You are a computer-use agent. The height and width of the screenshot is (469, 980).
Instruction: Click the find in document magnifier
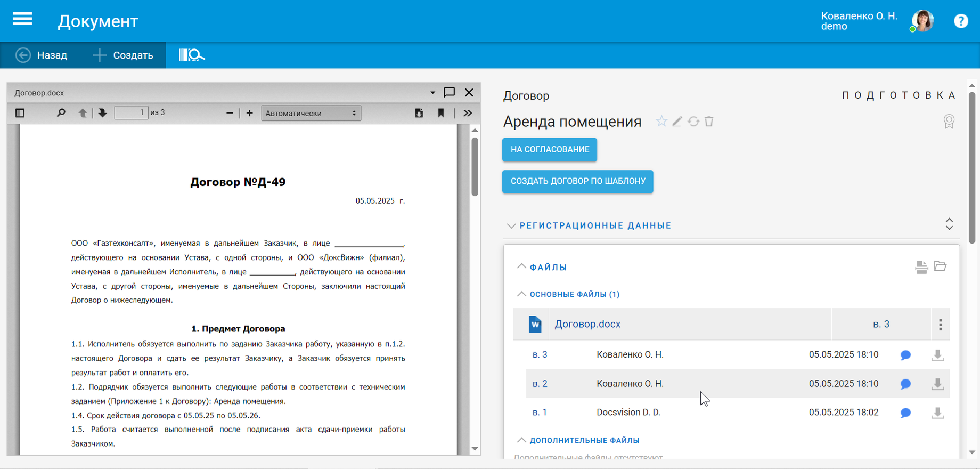coord(61,113)
